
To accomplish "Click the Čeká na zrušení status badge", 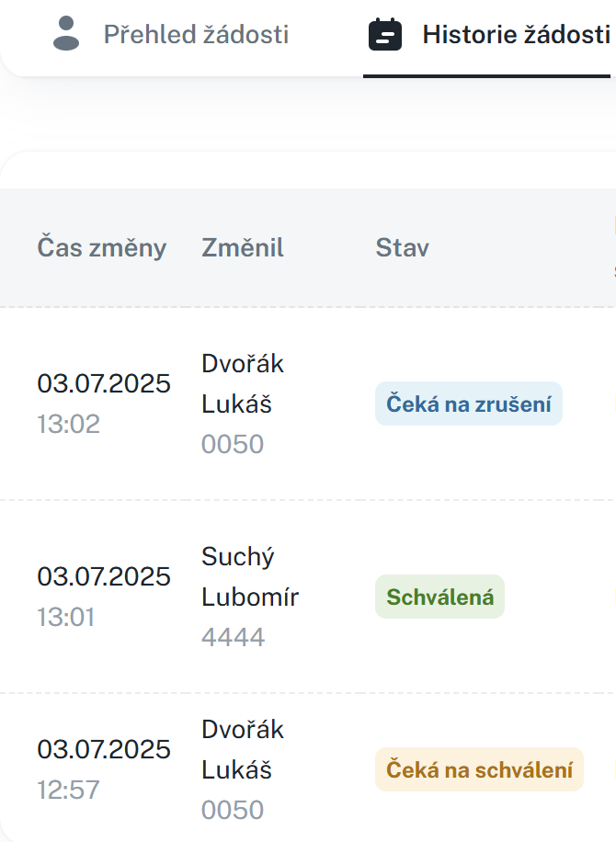I will tap(468, 404).
